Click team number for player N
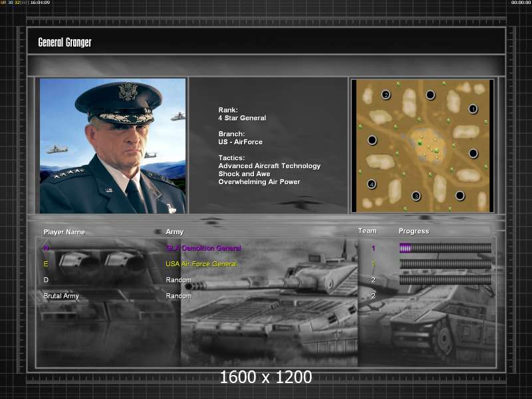532x399 pixels. pyautogui.click(x=374, y=248)
